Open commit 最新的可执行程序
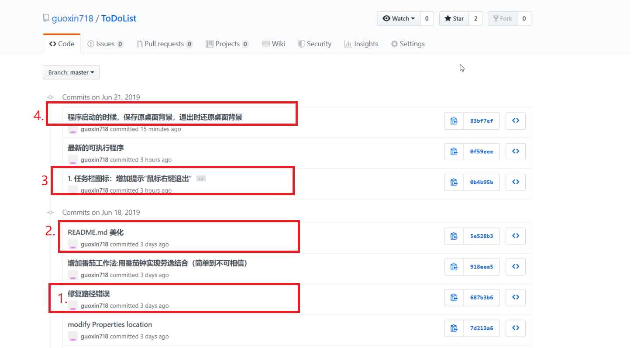Viewport: 644px width, 348px height. coord(96,148)
